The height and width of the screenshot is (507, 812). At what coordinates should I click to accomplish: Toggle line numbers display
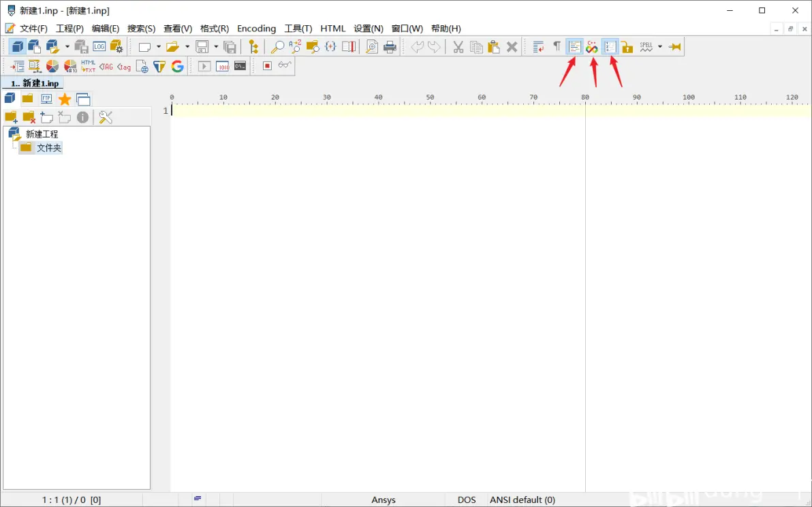610,47
